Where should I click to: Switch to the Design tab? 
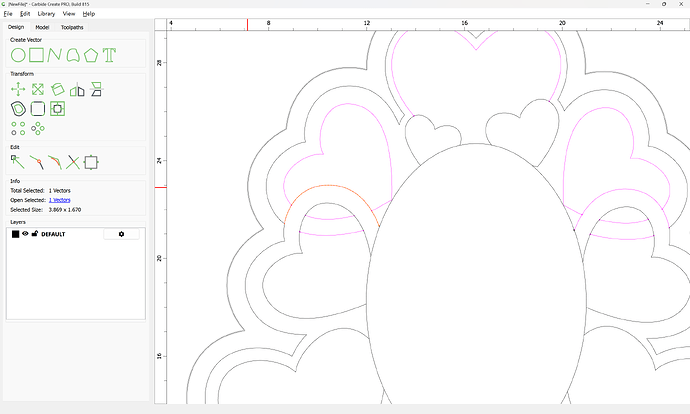coord(16,27)
